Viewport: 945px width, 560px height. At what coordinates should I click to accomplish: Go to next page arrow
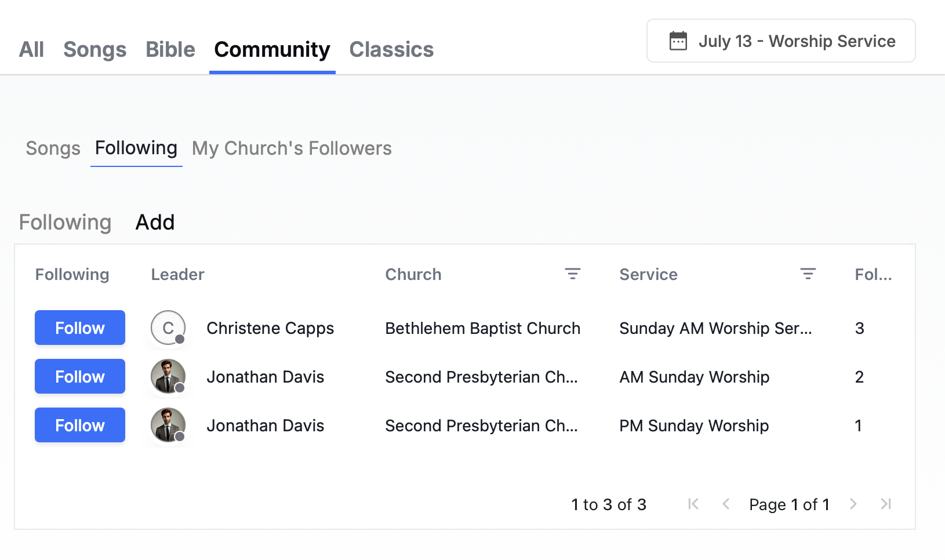[853, 504]
